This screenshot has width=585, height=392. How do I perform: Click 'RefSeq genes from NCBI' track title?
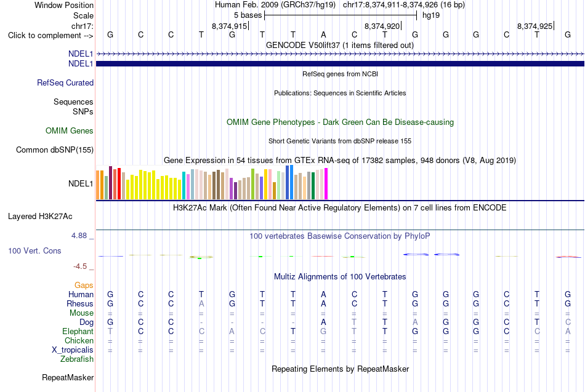[340, 74]
